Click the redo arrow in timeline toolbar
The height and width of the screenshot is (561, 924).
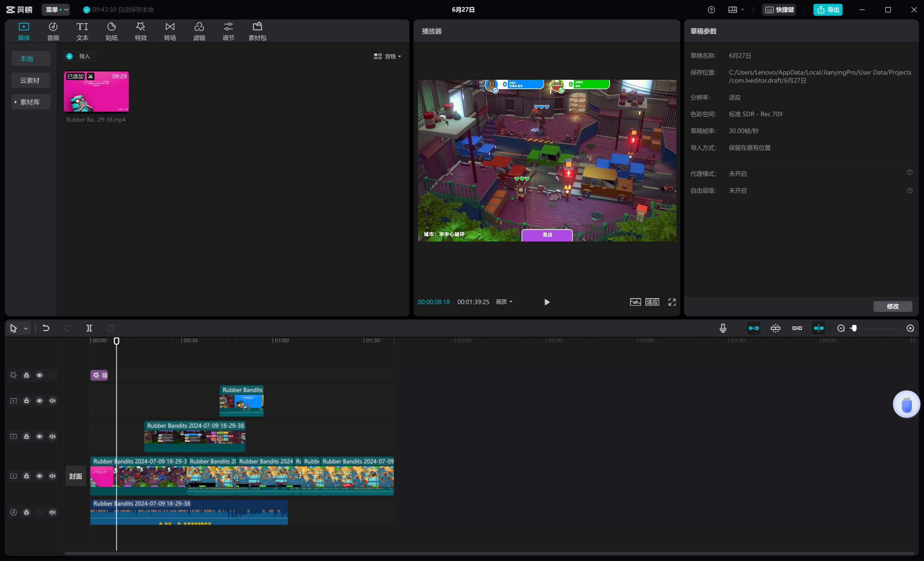pos(67,328)
